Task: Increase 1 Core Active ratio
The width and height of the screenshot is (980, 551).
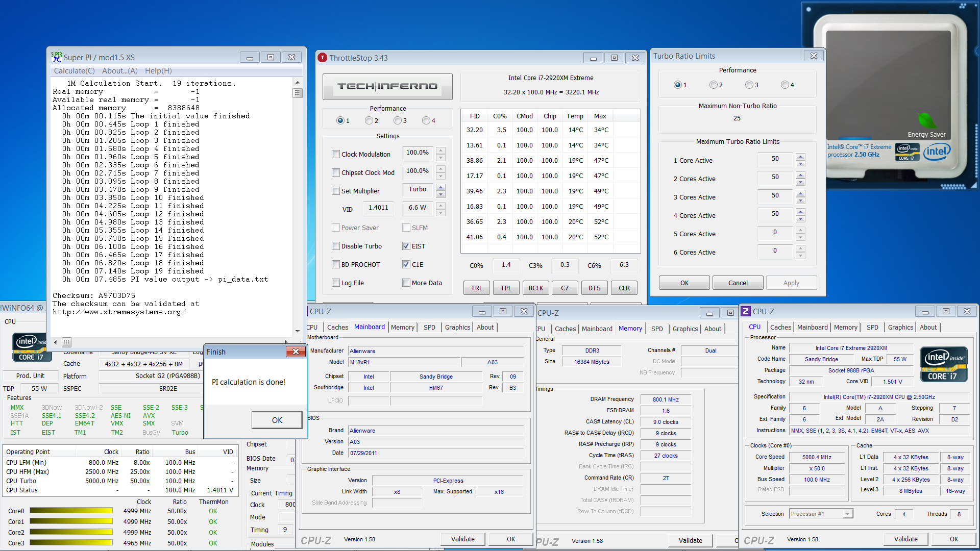Action: click(x=800, y=157)
